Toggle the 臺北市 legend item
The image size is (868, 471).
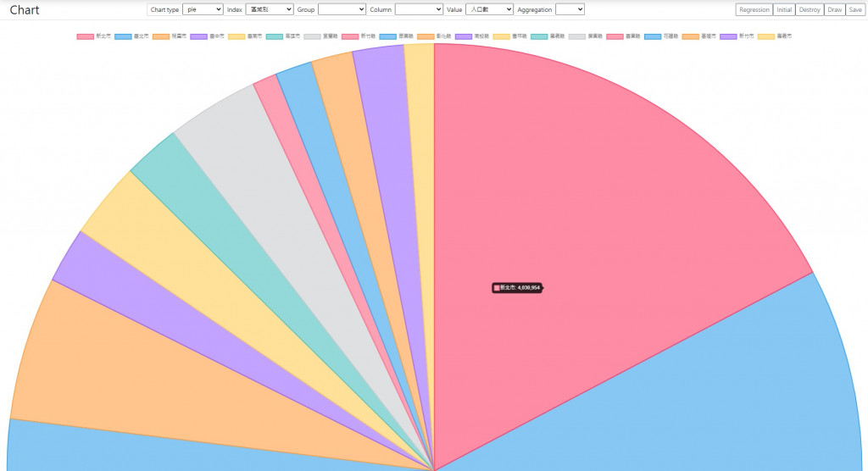pos(131,36)
